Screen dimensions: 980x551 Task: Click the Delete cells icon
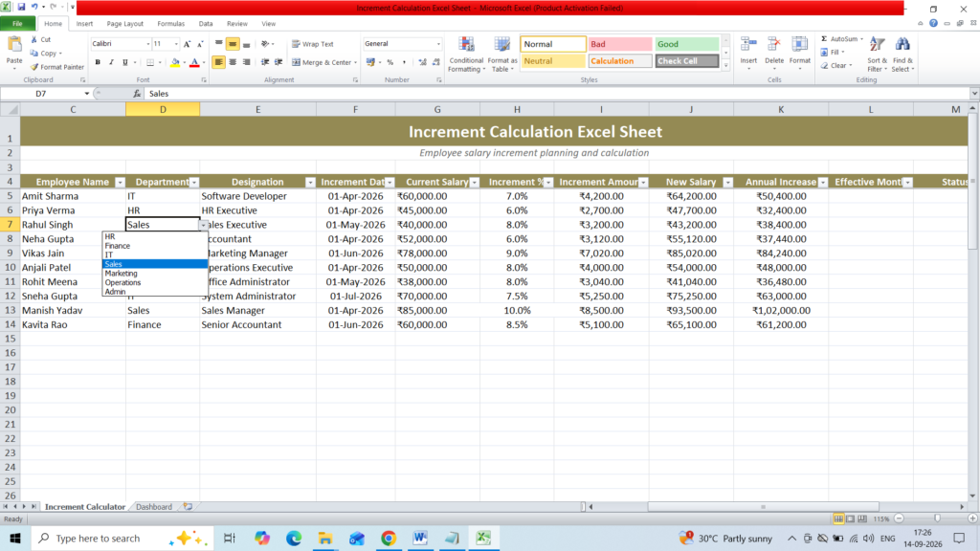tap(773, 44)
